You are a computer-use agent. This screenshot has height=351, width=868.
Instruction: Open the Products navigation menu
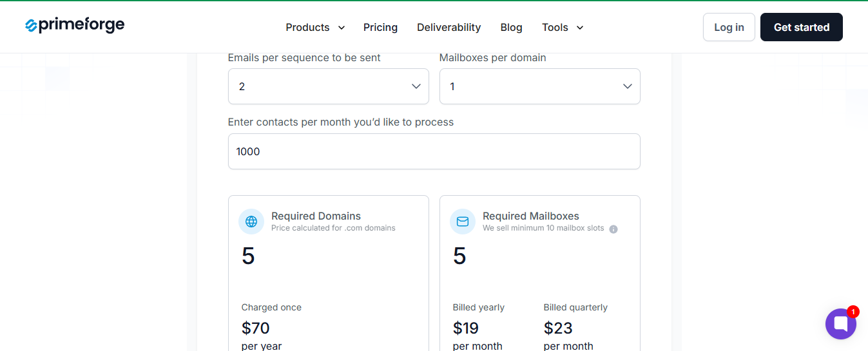tap(307, 28)
